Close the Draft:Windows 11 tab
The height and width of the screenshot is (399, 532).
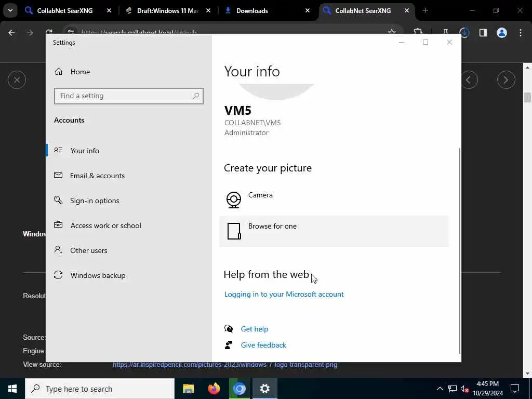click(208, 11)
